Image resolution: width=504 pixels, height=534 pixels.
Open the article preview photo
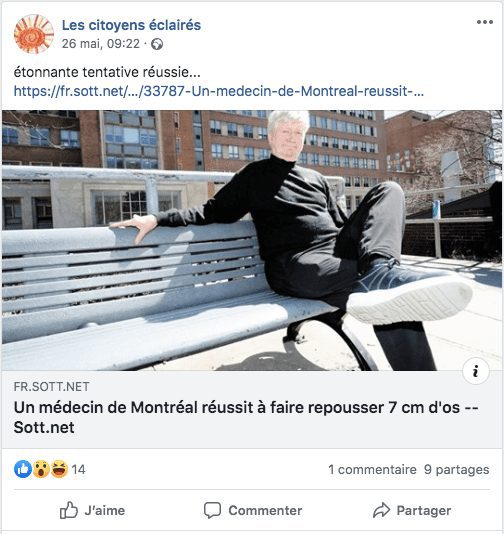pyautogui.click(x=252, y=240)
